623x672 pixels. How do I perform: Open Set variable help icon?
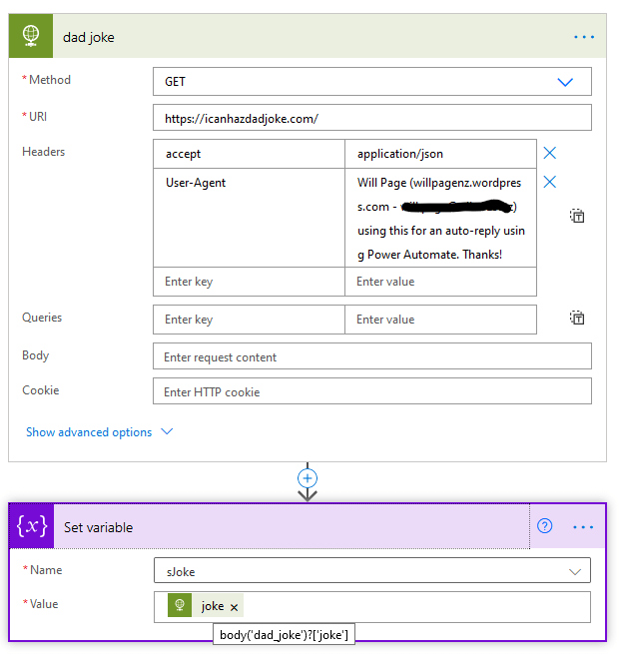[545, 526]
